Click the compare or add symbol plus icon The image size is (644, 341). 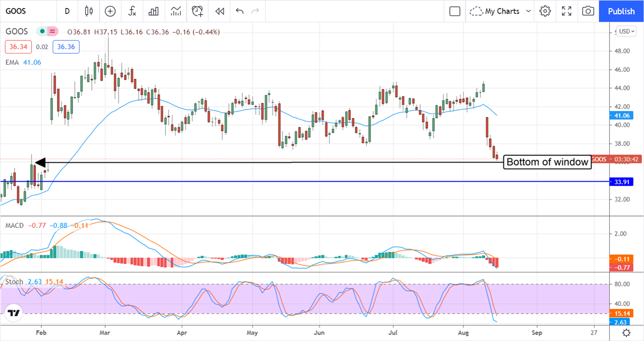coord(110,11)
